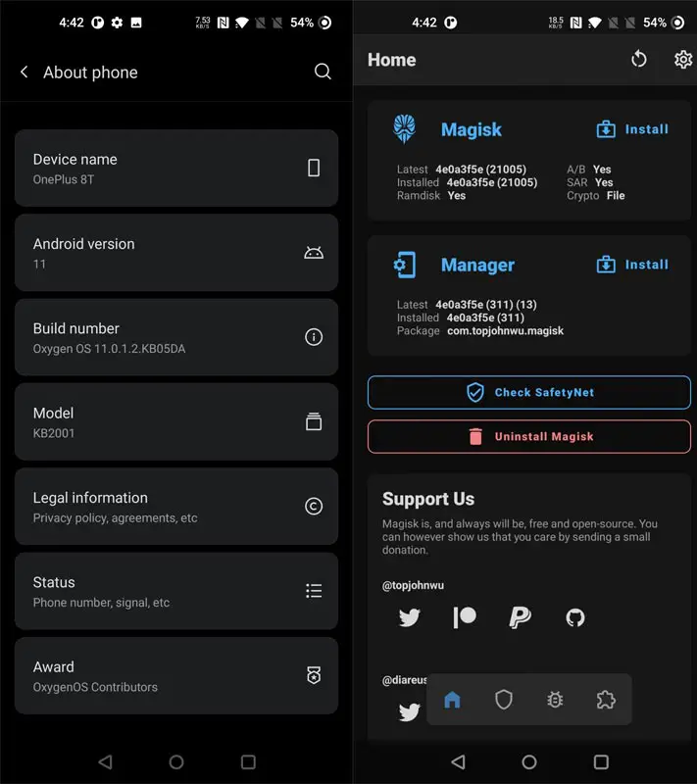Tap the badge icon beside Award
Viewport: 697px width, 784px height.
point(314,675)
